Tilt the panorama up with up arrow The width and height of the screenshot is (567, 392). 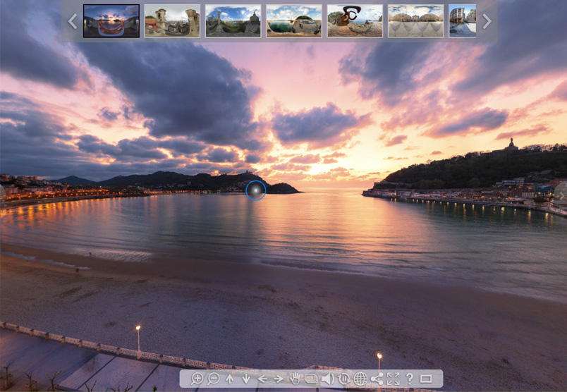coord(230,379)
